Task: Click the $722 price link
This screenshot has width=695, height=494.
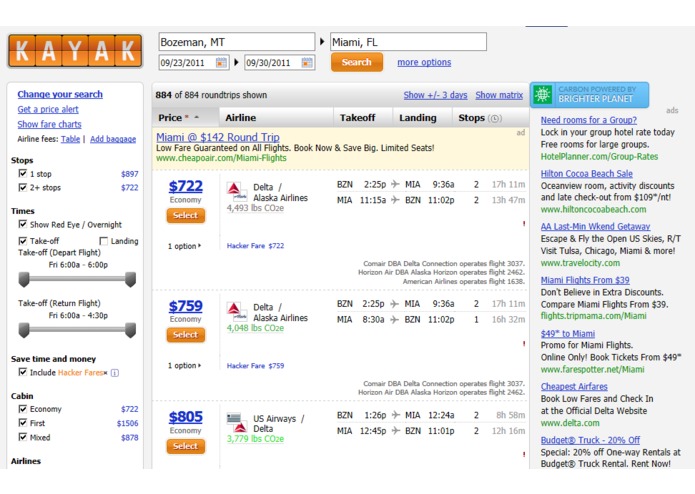Action: pos(185,186)
